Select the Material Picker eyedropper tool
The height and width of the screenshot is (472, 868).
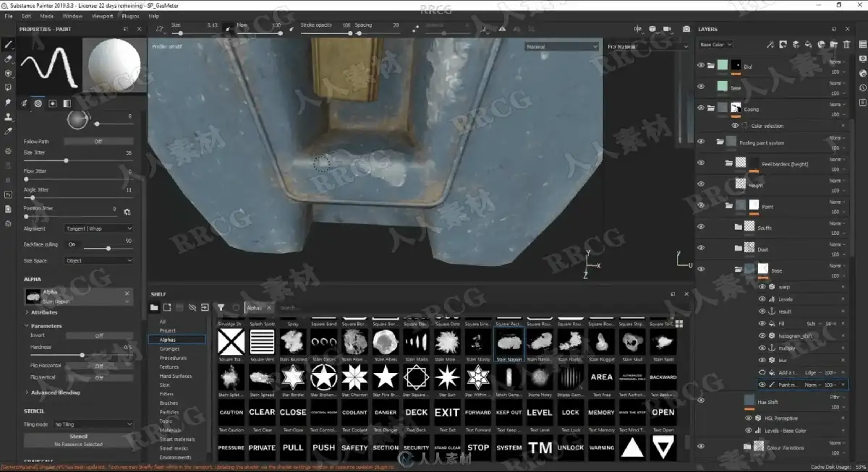pyautogui.click(x=8, y=132)
